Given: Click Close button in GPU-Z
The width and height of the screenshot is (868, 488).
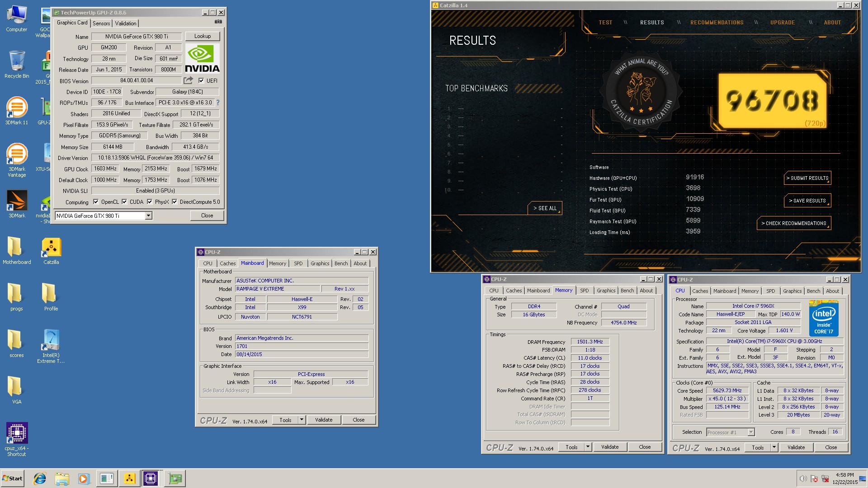Looking at the screenshot, I should (207, 216).
